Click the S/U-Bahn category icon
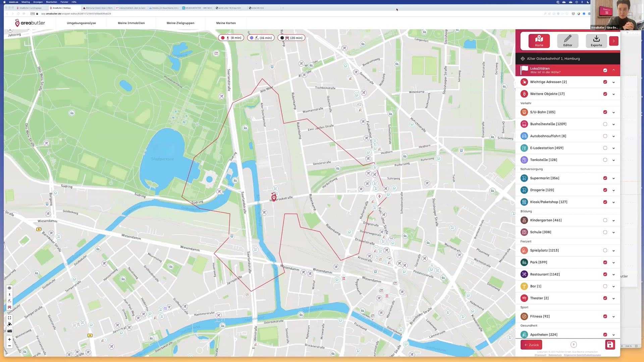Viewport: 644px width, 362px height. click(x=524, y=112)
